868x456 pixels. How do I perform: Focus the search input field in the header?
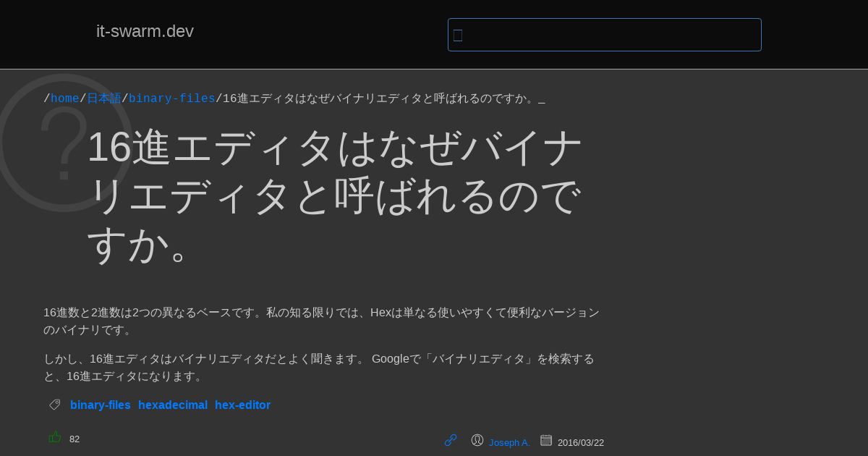605,35
